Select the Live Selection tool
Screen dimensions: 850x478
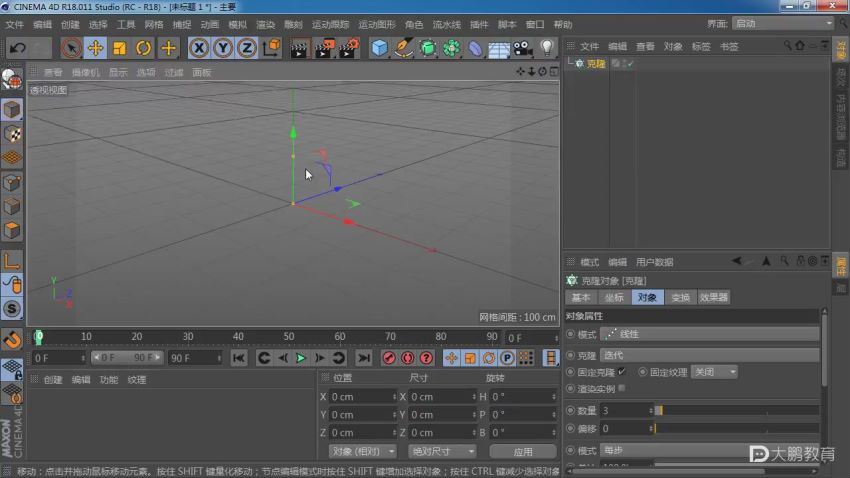pos(71,48)
